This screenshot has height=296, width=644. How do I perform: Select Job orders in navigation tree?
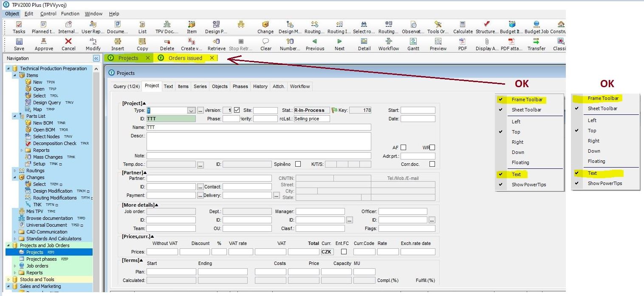coord(37,266)
